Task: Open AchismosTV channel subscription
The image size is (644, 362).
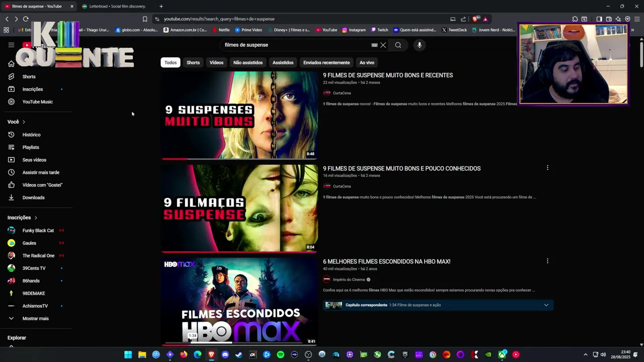Action: coord(36,306)
